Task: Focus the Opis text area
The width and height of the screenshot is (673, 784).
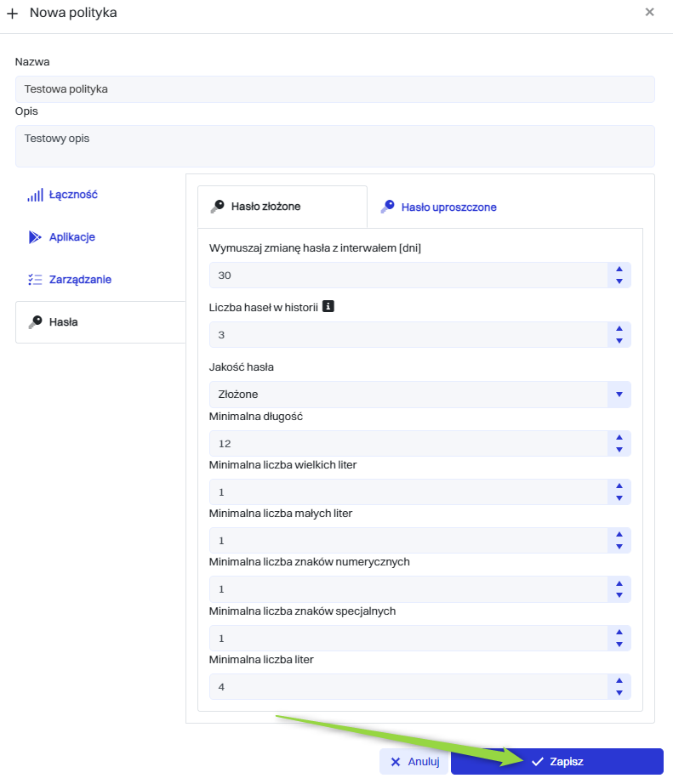Action: [334, 146]
